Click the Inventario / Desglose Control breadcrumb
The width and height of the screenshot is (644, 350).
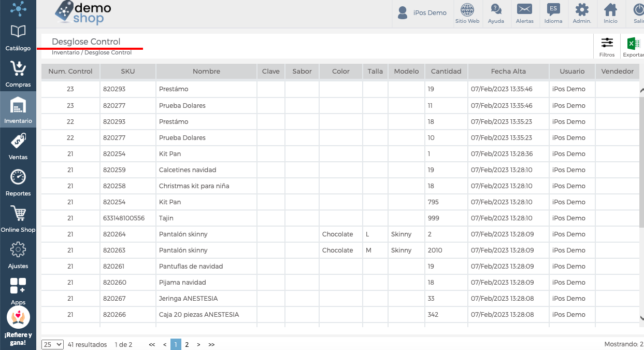[x=92, y=53]
